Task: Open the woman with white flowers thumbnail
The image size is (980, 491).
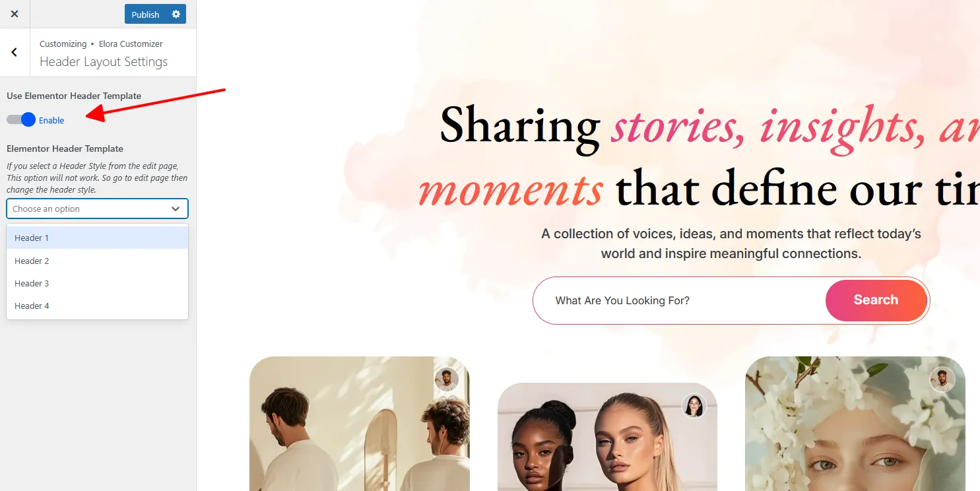Action: click(855, 424)
